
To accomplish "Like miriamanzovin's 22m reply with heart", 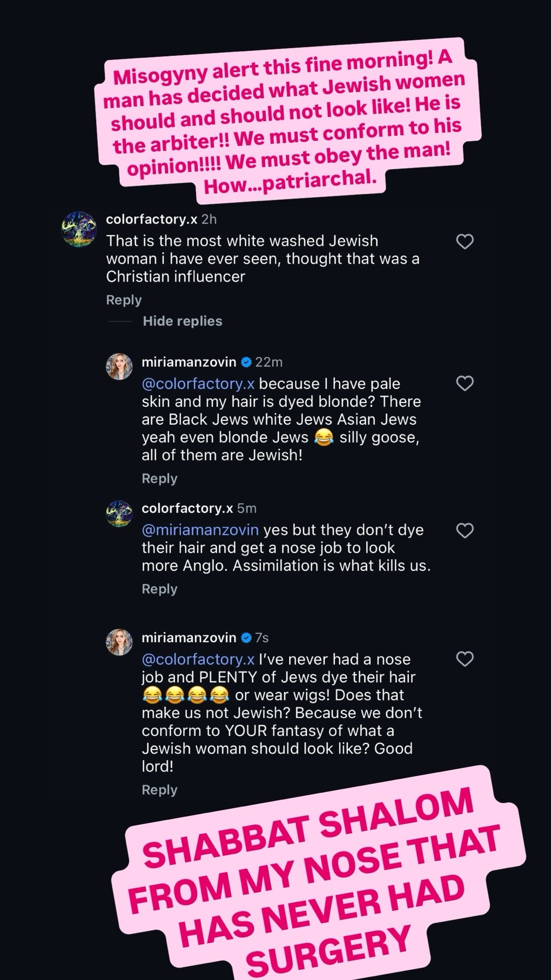I will 464,383.
